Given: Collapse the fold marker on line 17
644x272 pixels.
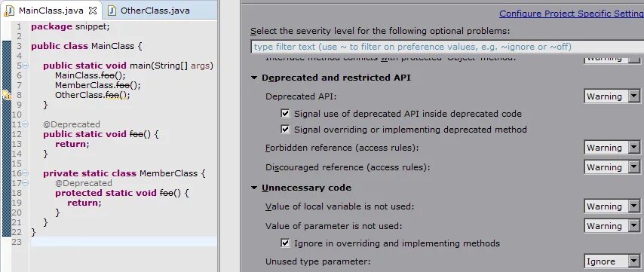Looking at the screenshot, I should tap(26, 183).
